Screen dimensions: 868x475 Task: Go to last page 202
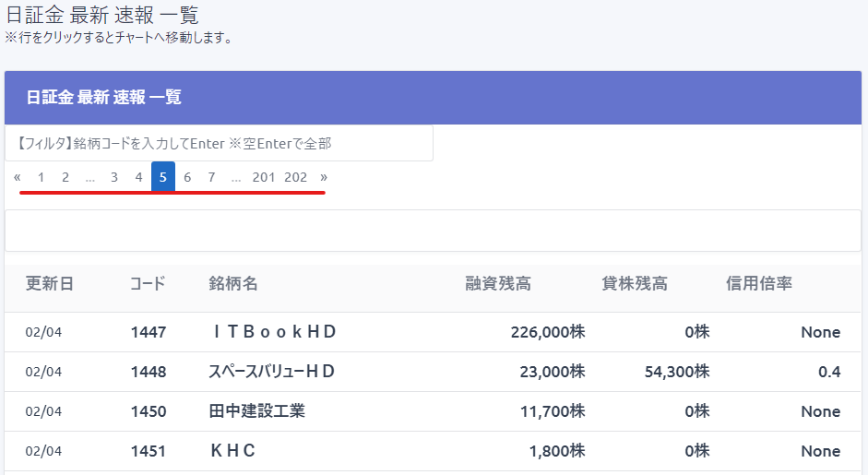coord(296,177)
